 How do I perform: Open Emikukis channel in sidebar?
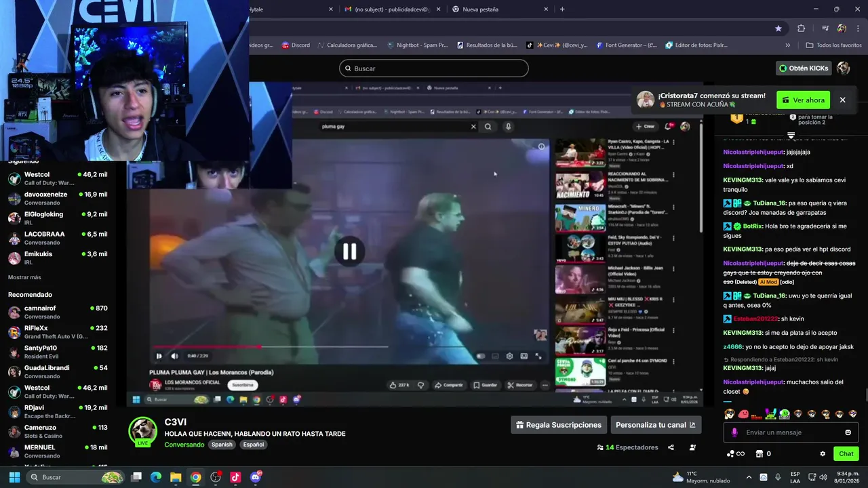tap(58, 258)
